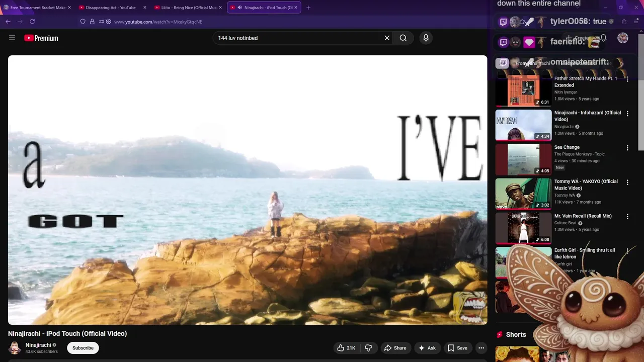This screenshot has width=644, height=362.
Task: Close the Ninajirachi iPod Touch tab
Action: (x=296, y=8)
